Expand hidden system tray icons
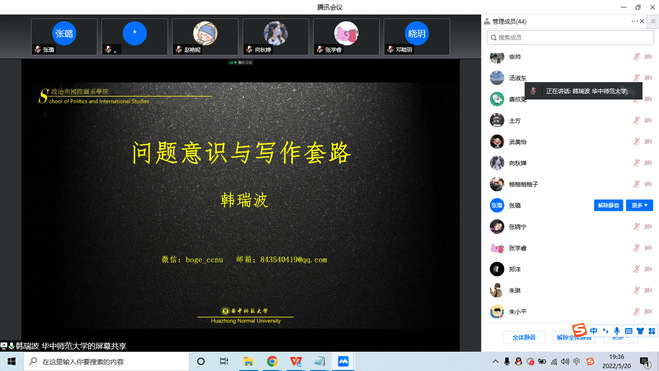Screen dimensions: 659x371 (496, 361)
